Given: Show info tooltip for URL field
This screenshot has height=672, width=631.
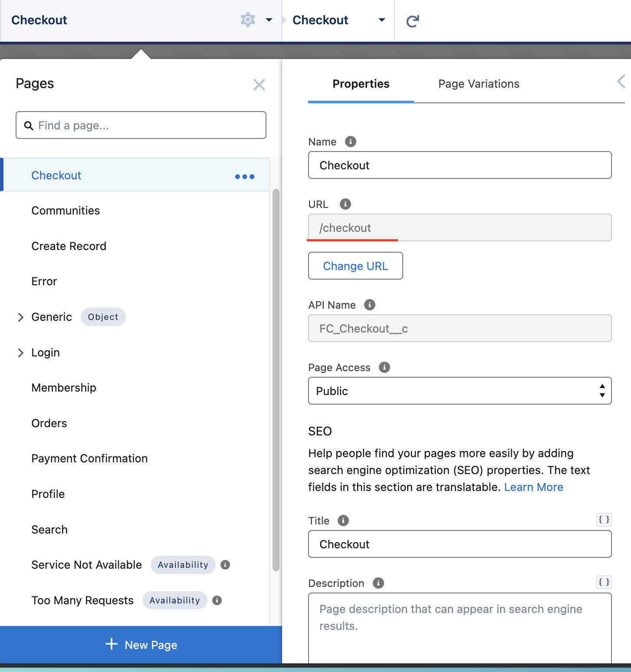Looking at the screenshot, I should [x=345, y=204].
